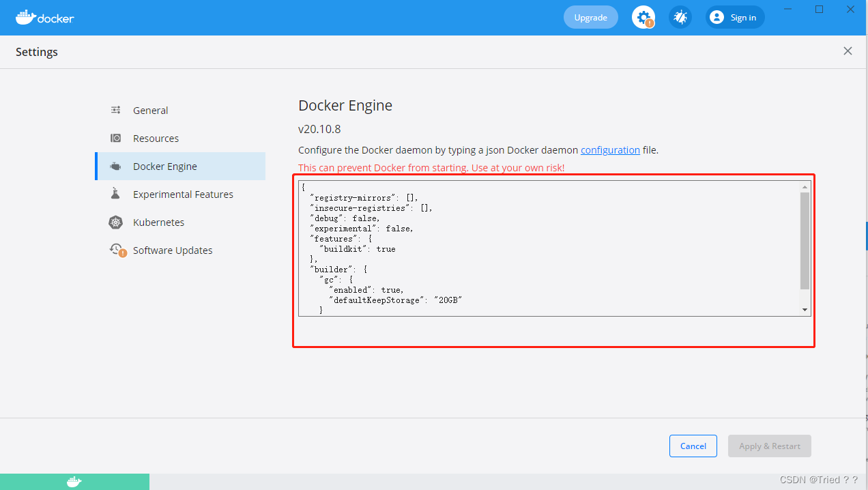The width and height of the screenshot is (868, 490).
Task: Close the Settings panel with X
Action: (x=848, y=51)
